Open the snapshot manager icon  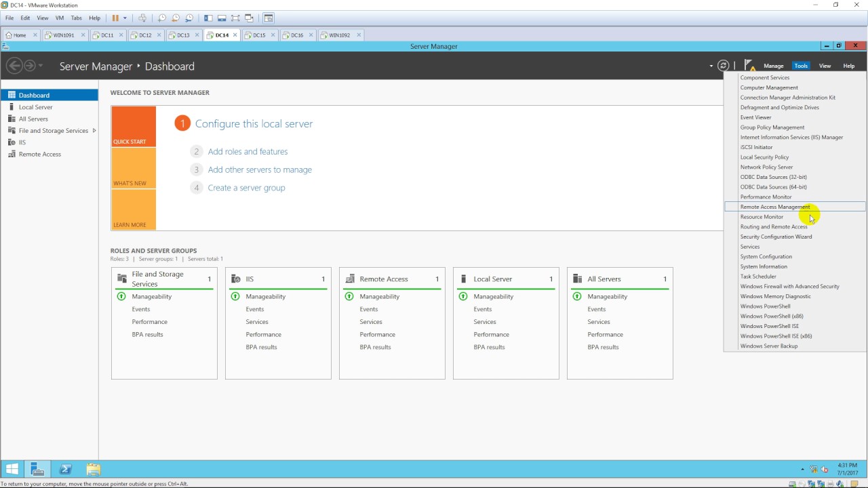[189, 18]
